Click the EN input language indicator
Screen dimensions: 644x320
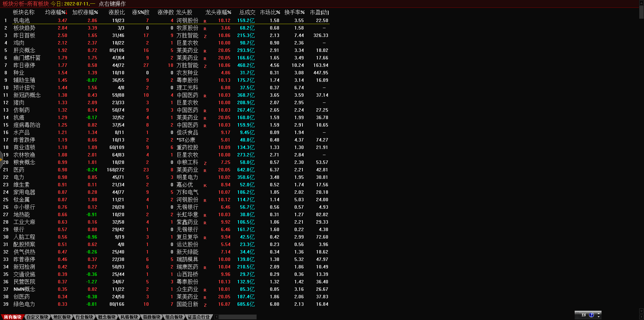point(584,315)
